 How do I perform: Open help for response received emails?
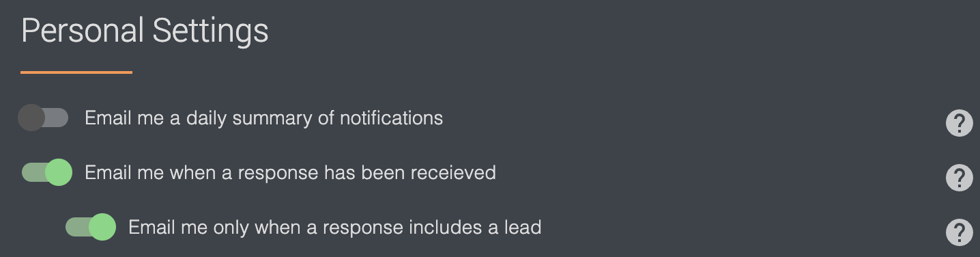tap(959, 178)
